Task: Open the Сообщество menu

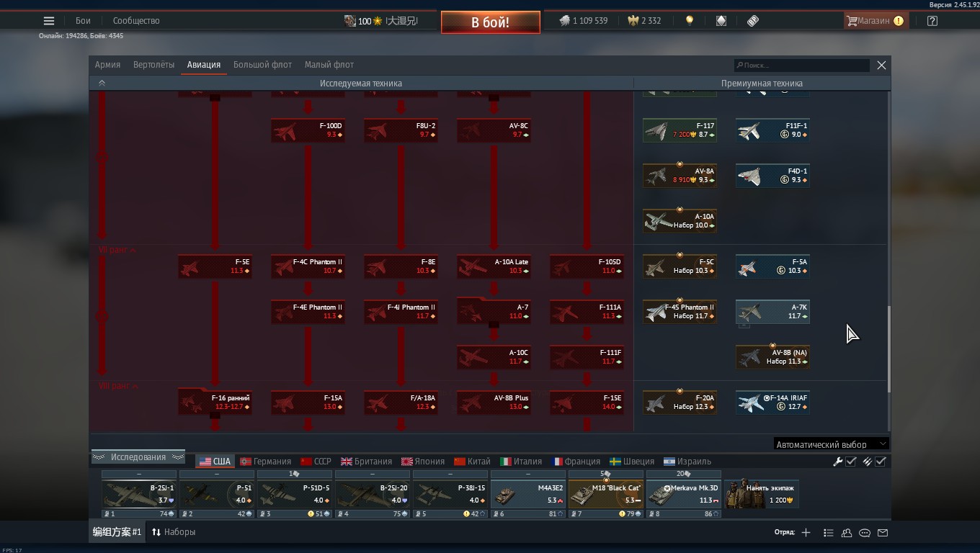Action: pos(136,21)
